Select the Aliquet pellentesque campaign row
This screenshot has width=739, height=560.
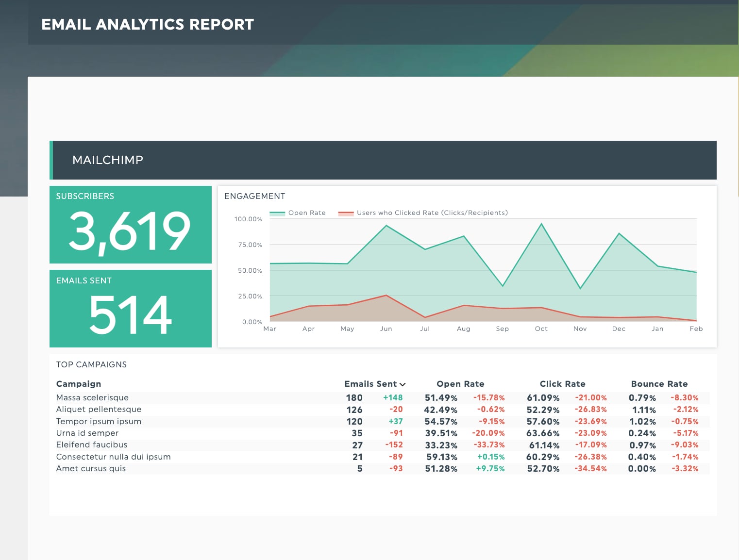[x=383, y=410]
